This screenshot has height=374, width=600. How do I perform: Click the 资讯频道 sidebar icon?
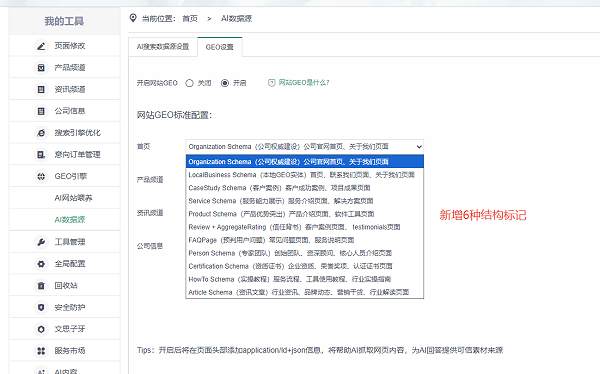[x=41, y=90]
